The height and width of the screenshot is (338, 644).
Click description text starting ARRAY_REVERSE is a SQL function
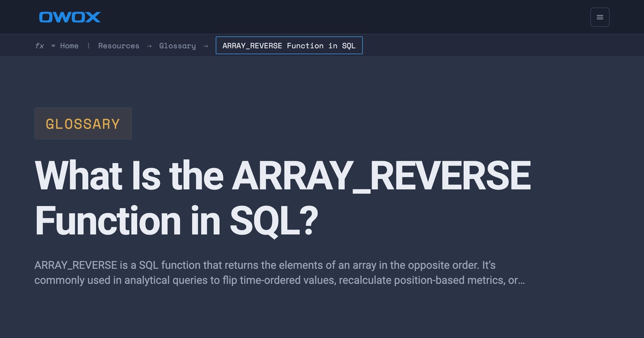point(280,272)
